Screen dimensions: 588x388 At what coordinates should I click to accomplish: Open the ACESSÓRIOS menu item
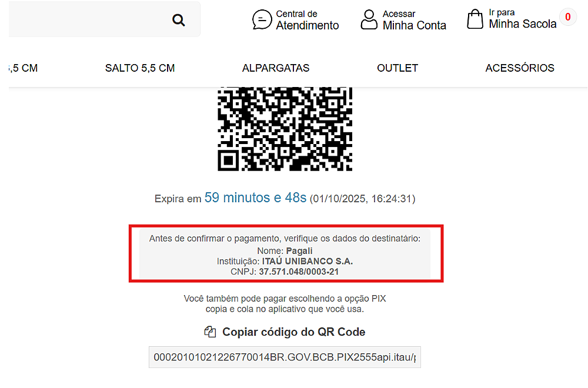tap(520, 68)
